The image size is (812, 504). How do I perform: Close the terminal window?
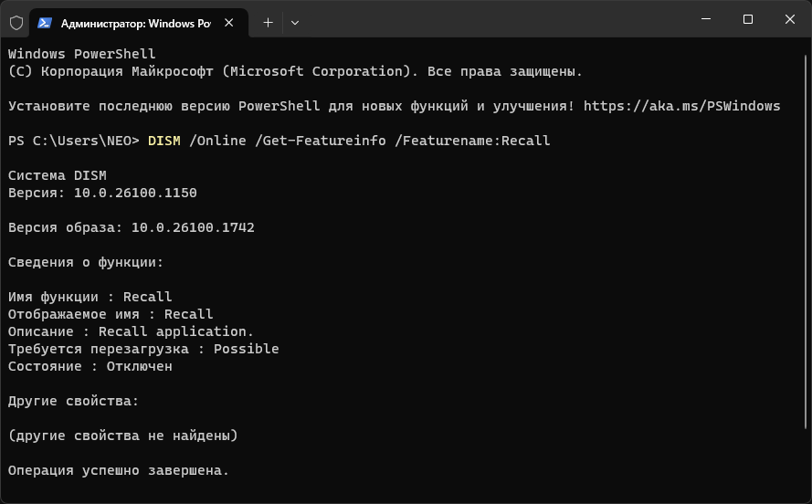[790, 19]
